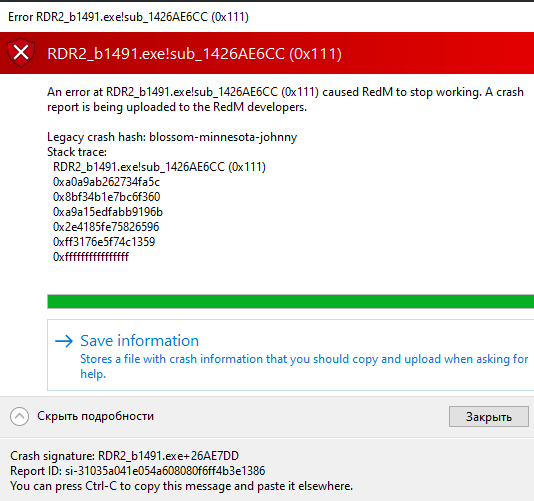534x501 pixels.
Task: Click the window title bar text
Action: (x=128, y=17)
